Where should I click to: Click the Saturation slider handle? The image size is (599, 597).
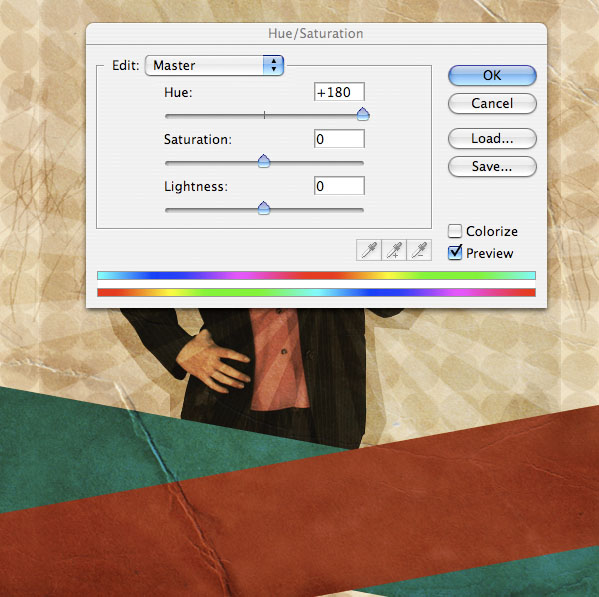[x=264, y=161]
